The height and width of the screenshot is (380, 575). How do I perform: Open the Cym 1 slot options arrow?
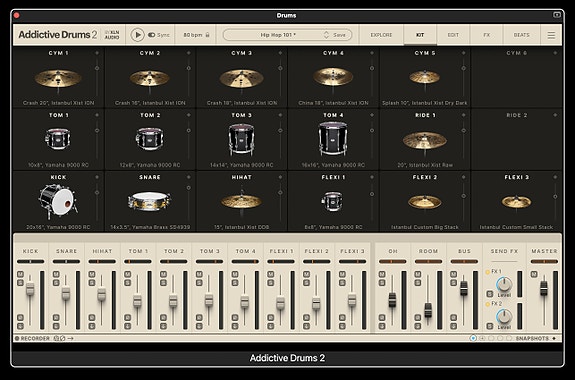[x=97, y=53]
